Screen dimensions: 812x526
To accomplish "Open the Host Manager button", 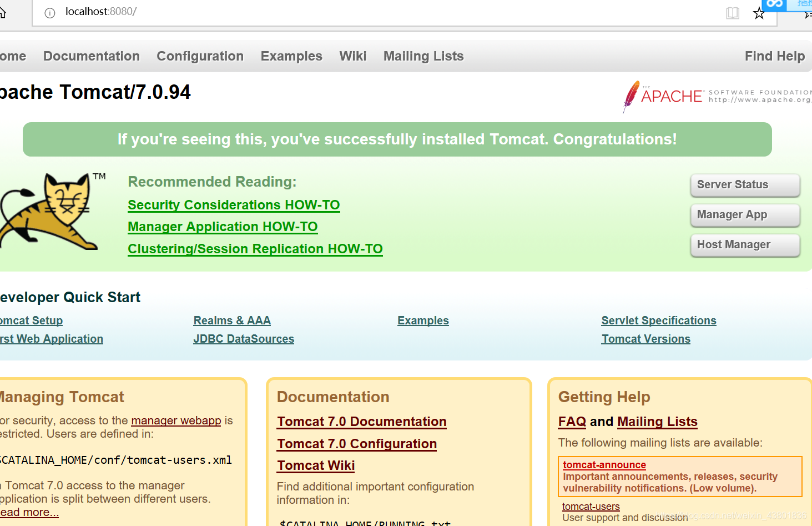I will (x=745, y=245).
